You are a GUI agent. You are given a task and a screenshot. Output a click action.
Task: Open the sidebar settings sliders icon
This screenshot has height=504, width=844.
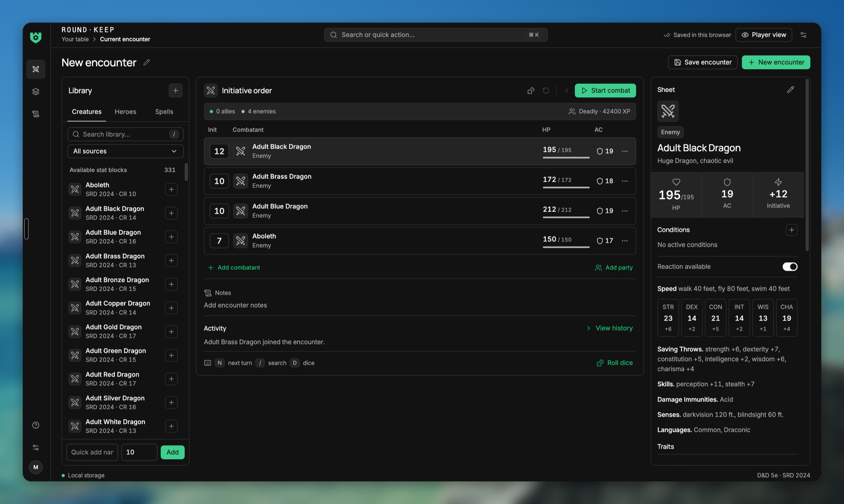click(36, 447)
